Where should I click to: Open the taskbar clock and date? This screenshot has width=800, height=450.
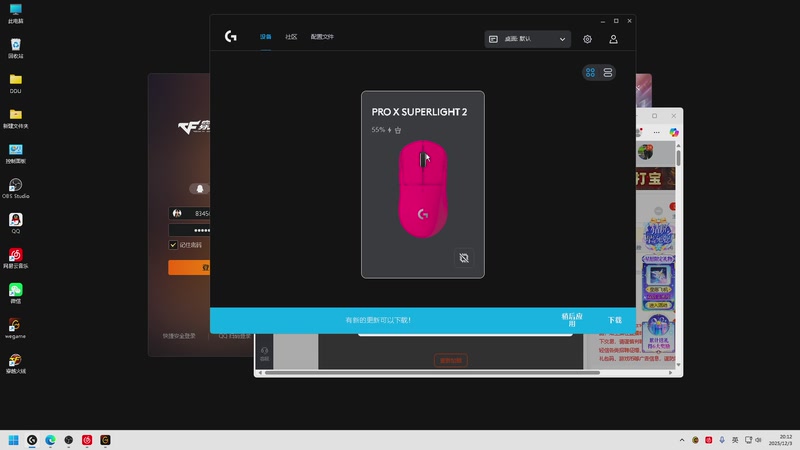[783, 440]
